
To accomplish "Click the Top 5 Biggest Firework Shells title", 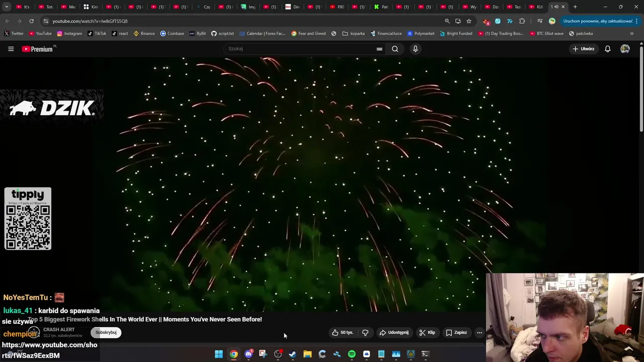I will 145,319.
